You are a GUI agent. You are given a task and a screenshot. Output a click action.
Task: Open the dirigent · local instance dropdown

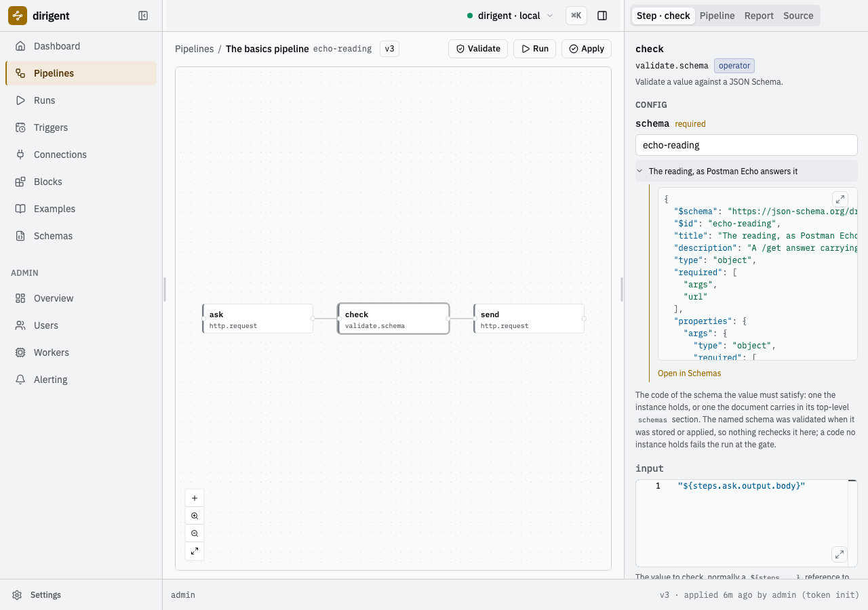click(510, 16)
